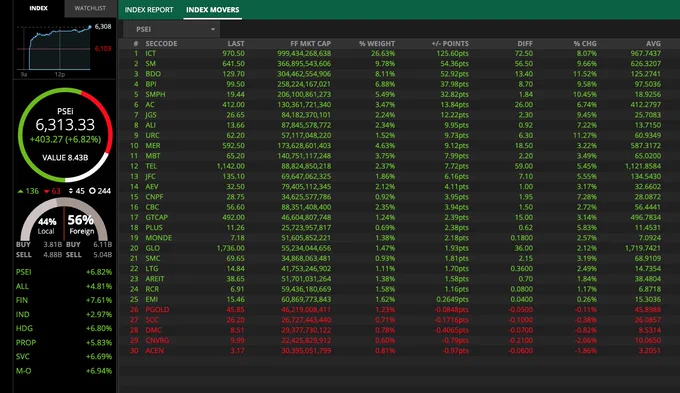Viewport: 680px width, 393px height.
Task: Sort by AVG column header
Action: [653, 44]
